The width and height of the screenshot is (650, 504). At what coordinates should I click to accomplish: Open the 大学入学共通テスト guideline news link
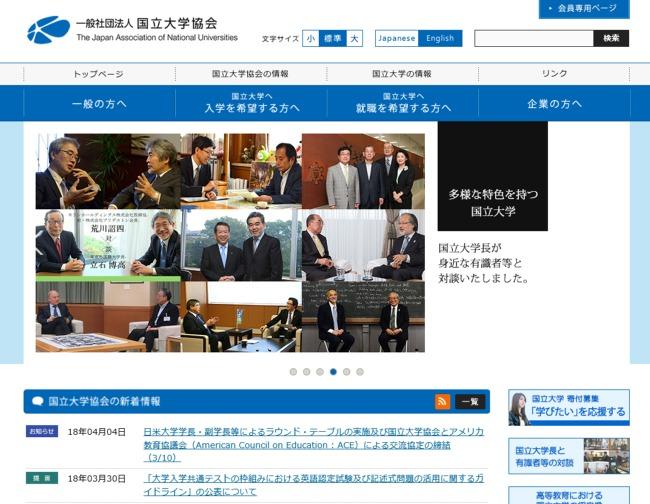(313, 485)
